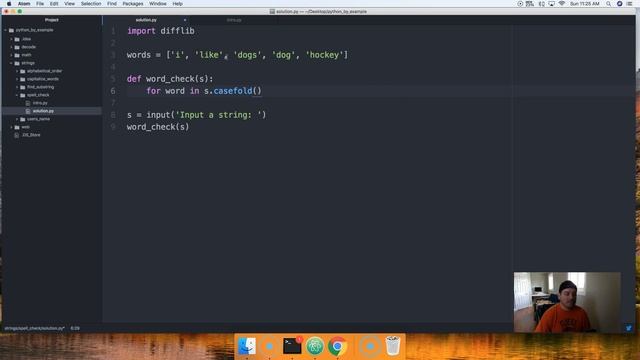The image size is (640, 360).
Task: Switch to the inactive intro.py editor tab
Action: tap(234, 20)
